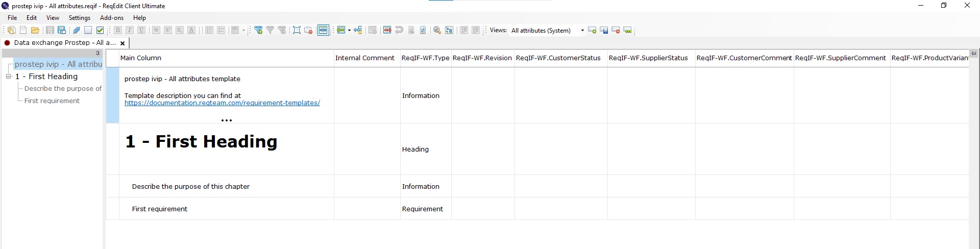Insert a bulleted list
This screenshot has height=249, width=980.
pyautogui.click(x=209, y=30)
